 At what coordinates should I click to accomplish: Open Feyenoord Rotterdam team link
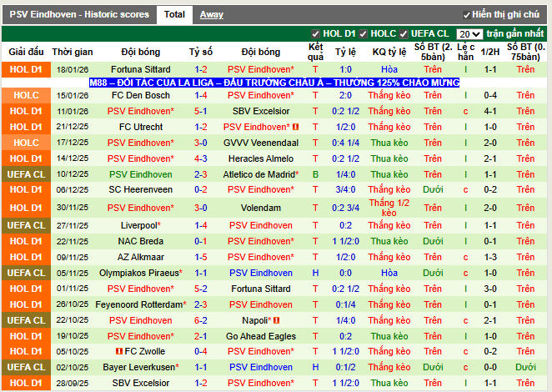139,304
